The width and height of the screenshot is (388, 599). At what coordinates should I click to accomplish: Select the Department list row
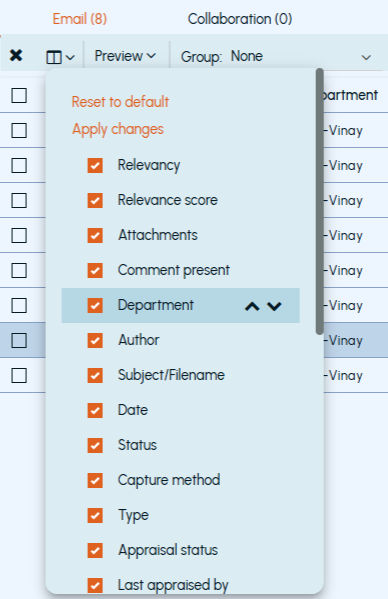(x=181, y=306)
